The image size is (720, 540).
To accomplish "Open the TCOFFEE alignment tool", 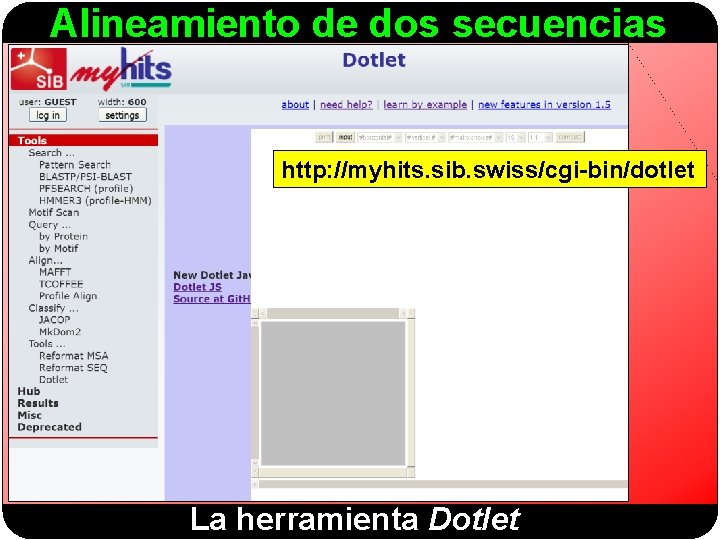I will pos(61,284).
